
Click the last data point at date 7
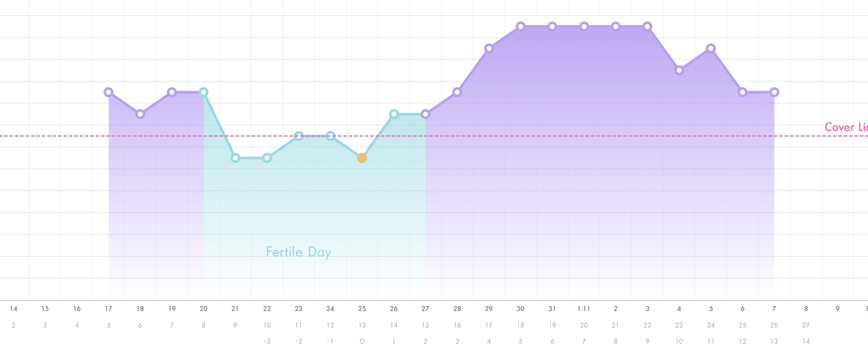point(774,92)
